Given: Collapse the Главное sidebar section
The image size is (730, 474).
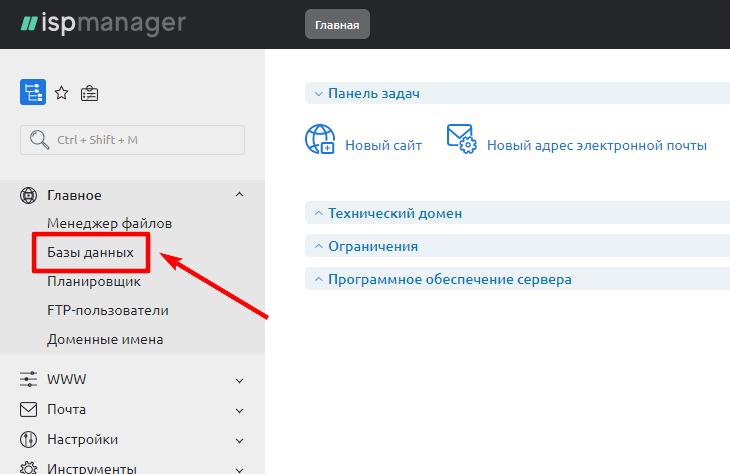Looking at the screenshot, I should click(239, 195).
